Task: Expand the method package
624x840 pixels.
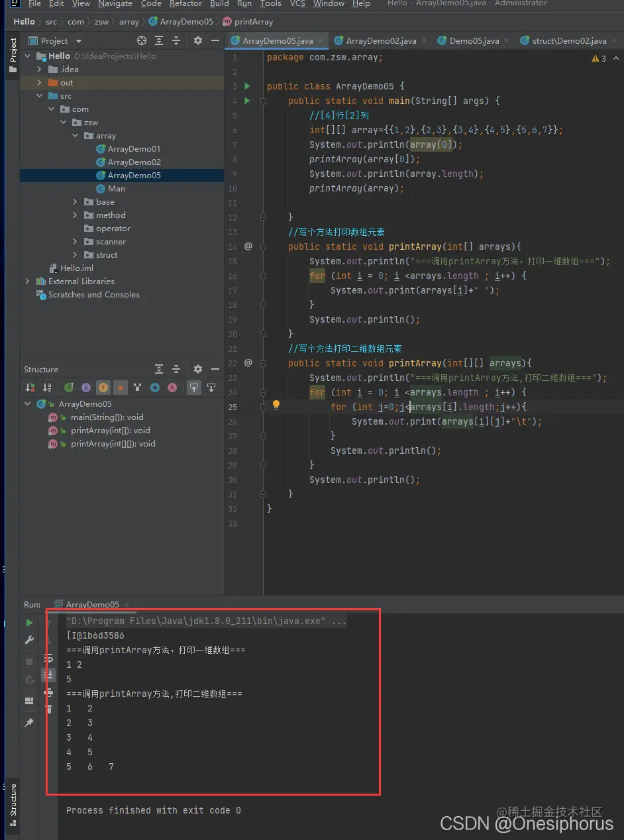Action: pyautogui.click(x=76, y=215)
